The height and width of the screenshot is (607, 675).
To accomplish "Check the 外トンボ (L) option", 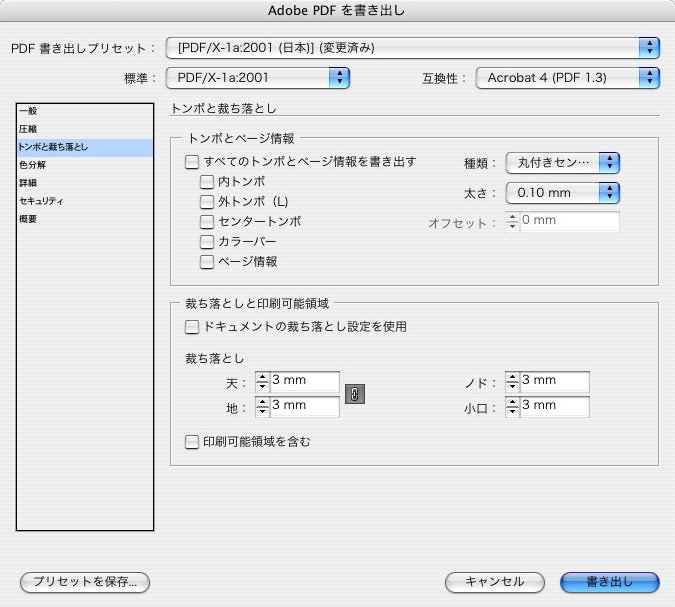I will click(207, 202).
